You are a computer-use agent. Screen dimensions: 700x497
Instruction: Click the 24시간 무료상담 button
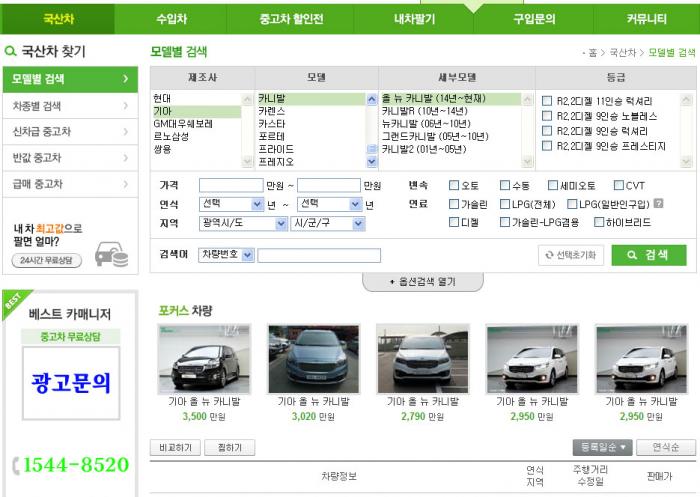click(x=47, y=261)
